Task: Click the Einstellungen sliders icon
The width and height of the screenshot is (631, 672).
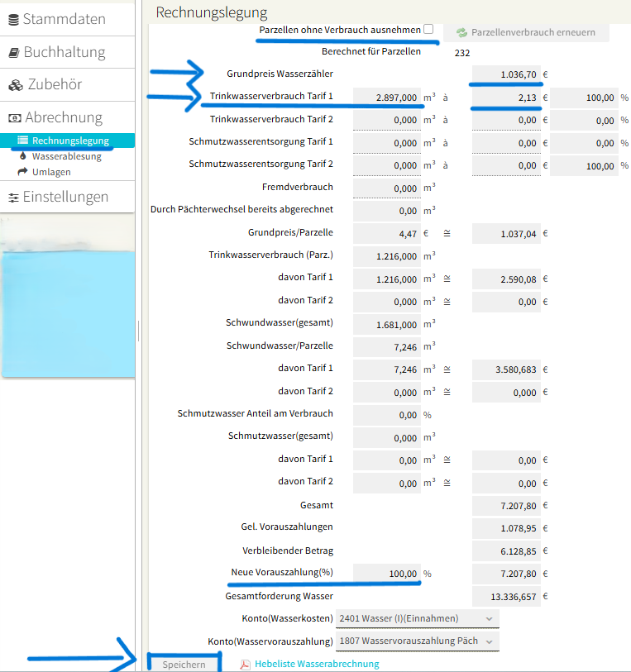Action: click(14, 198)
